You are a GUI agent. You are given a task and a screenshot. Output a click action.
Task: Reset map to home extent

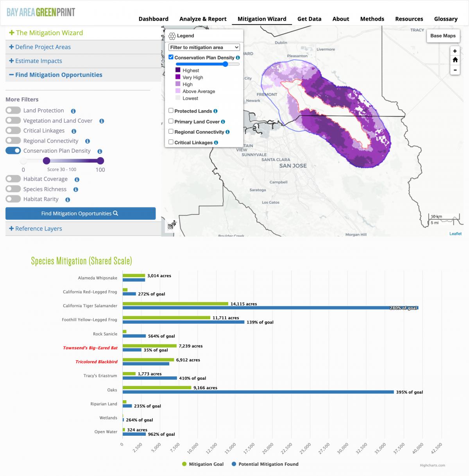(455, 60)
